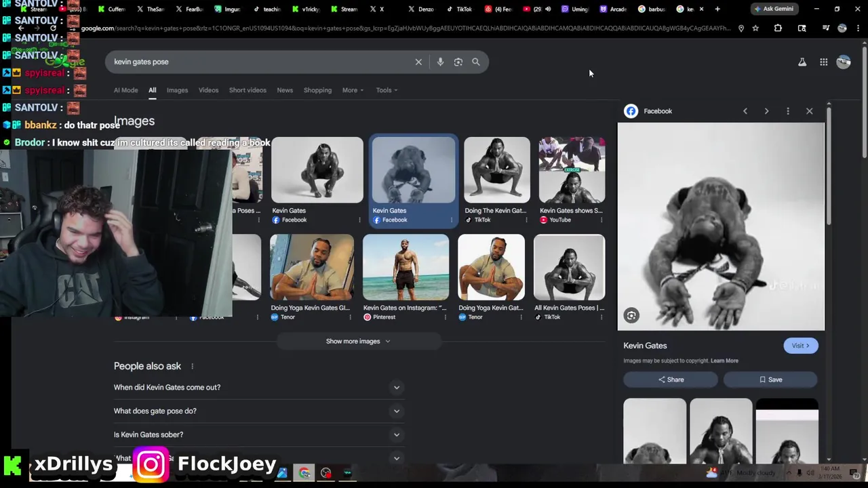Image resolution: width=868 pixels, height=488 pixels.
Task: Expand 'Is Kevin Gates sober?' question
Action: (x=258, y=434)
